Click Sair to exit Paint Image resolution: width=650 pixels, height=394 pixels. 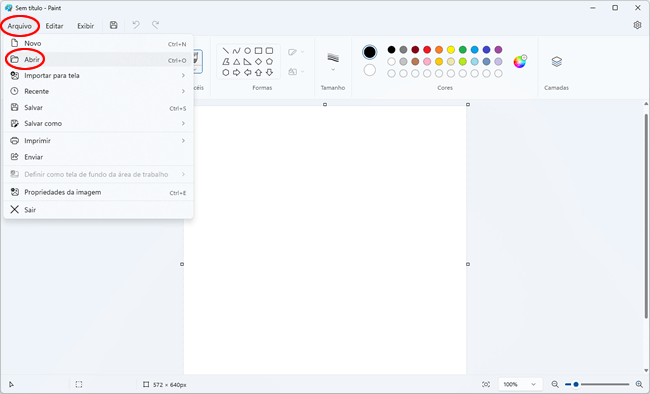coord(98,210)
